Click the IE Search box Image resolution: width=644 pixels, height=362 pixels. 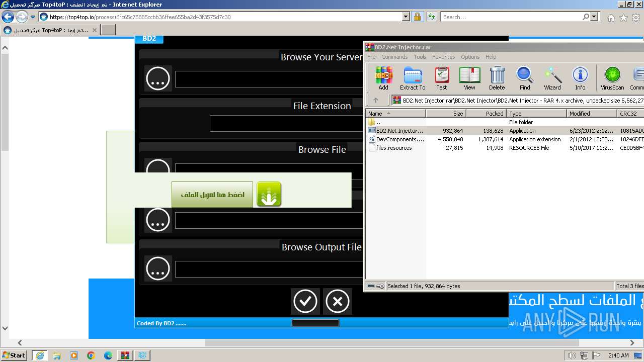511,17
